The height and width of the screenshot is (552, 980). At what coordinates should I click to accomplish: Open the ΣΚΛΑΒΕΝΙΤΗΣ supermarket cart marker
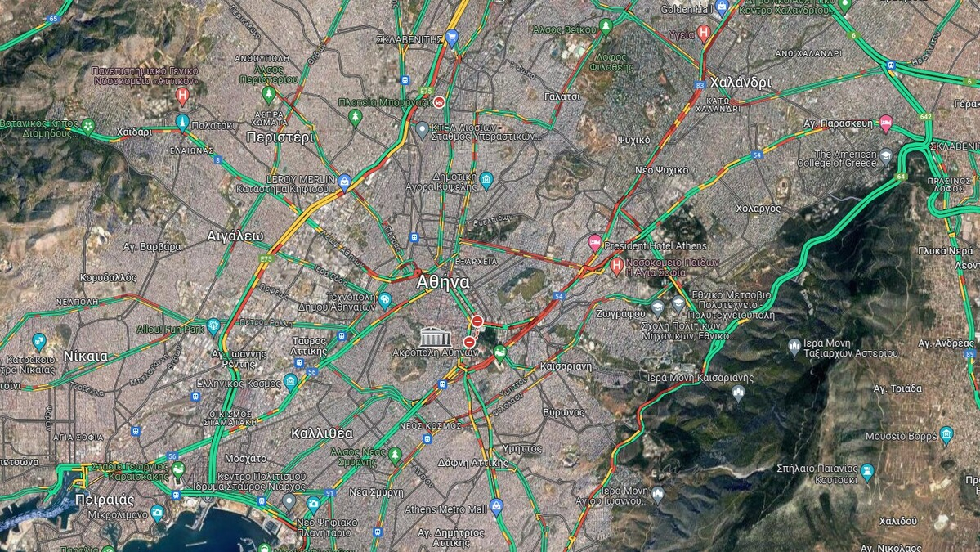[x=452, y=38]
